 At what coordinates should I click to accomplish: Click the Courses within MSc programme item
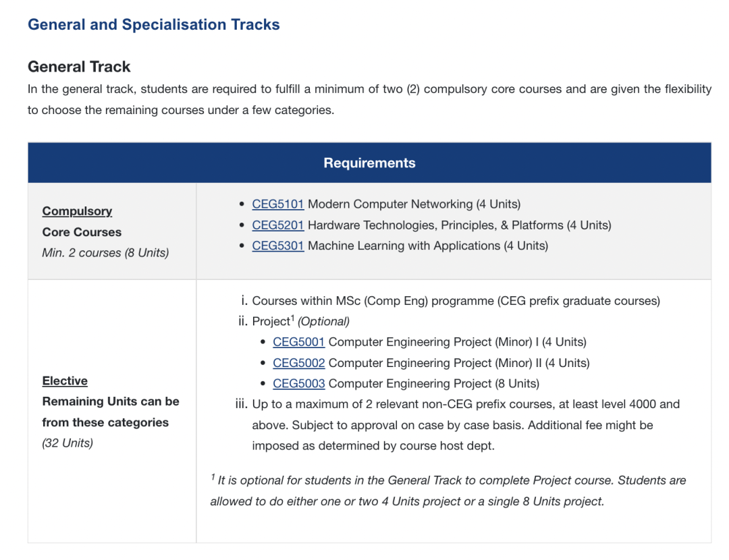pos(456,301)
